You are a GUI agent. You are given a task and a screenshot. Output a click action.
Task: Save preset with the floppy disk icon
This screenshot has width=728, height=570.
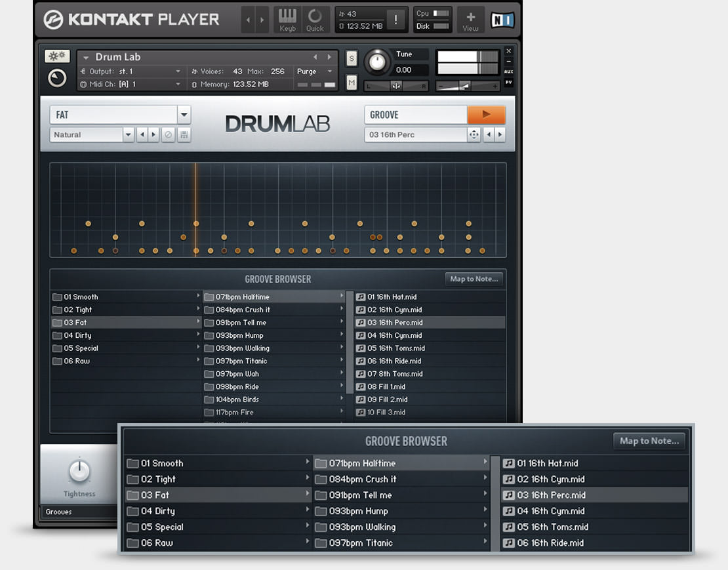click(x=184, y=134)
